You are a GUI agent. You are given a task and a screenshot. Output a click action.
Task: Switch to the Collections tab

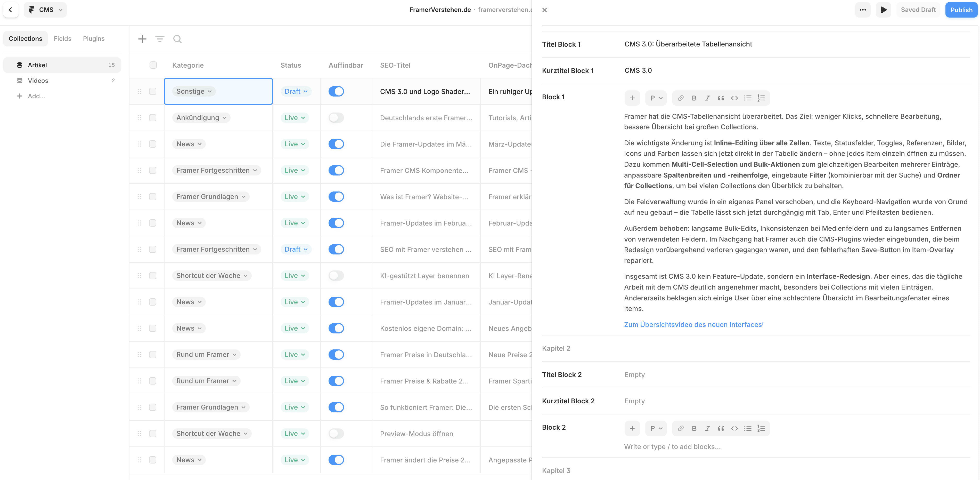tap(26, 39)
